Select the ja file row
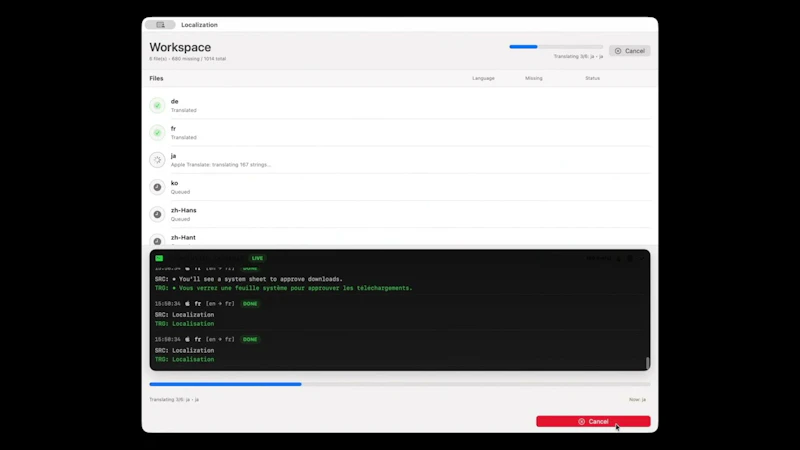The image size is (800, 450). (399, 160)
